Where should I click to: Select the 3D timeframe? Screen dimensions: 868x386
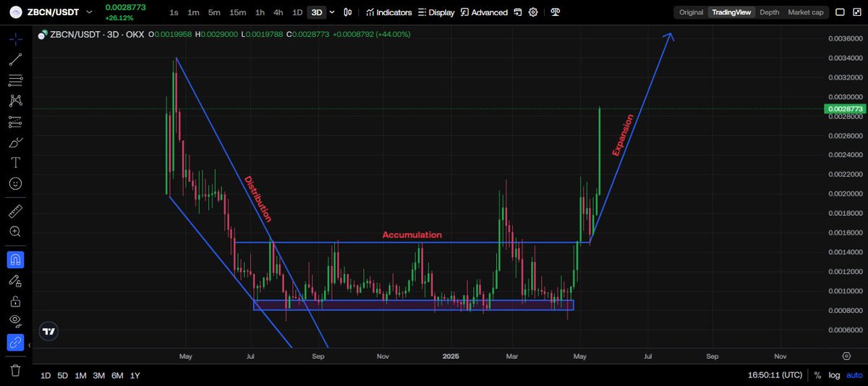click(317, 12)
